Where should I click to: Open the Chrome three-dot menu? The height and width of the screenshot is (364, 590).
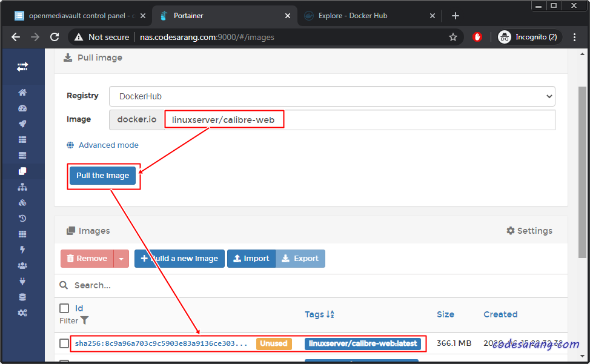click(574, 37)
